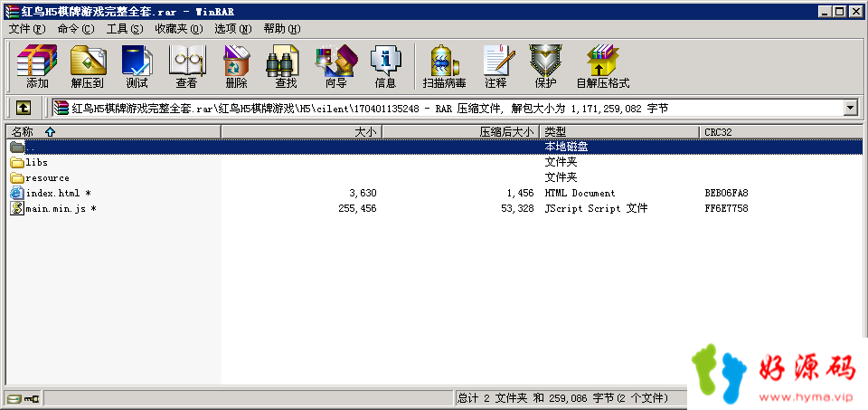Screen dimensions: 868x410
Task: Click the 解压到 (Extract To) toolbar icon
Action: (88, 61)
